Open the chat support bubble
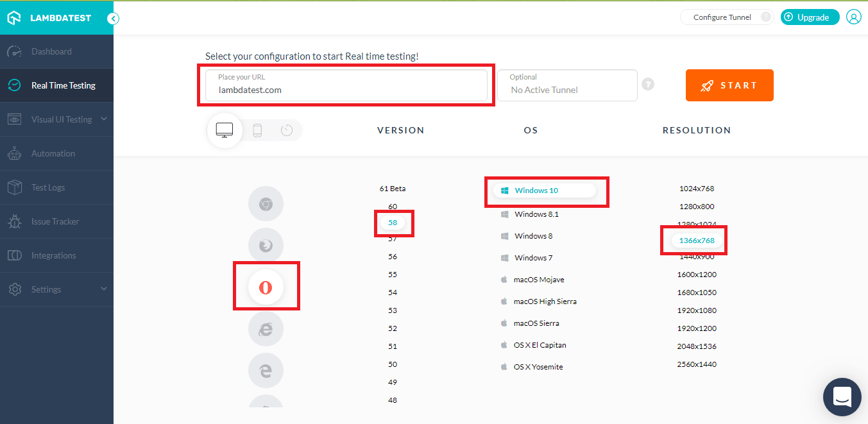This screenshot has width=868, height=424. point(842,396)
